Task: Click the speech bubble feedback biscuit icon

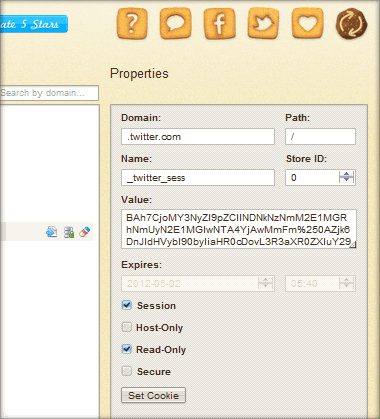Action: coord(176,23)
